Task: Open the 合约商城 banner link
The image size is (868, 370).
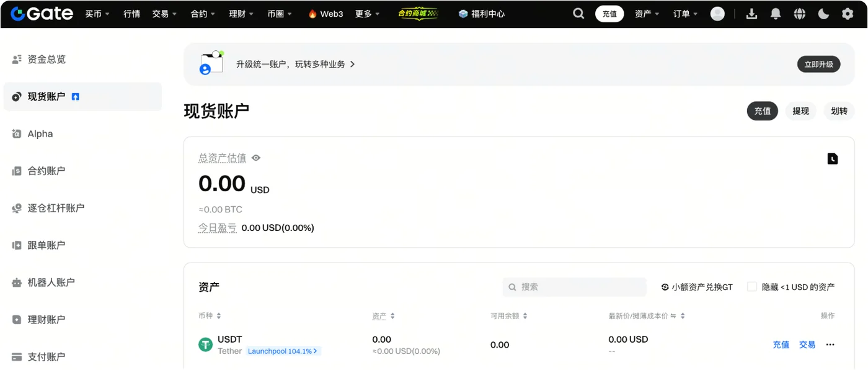Action: (x=418, y=14)
